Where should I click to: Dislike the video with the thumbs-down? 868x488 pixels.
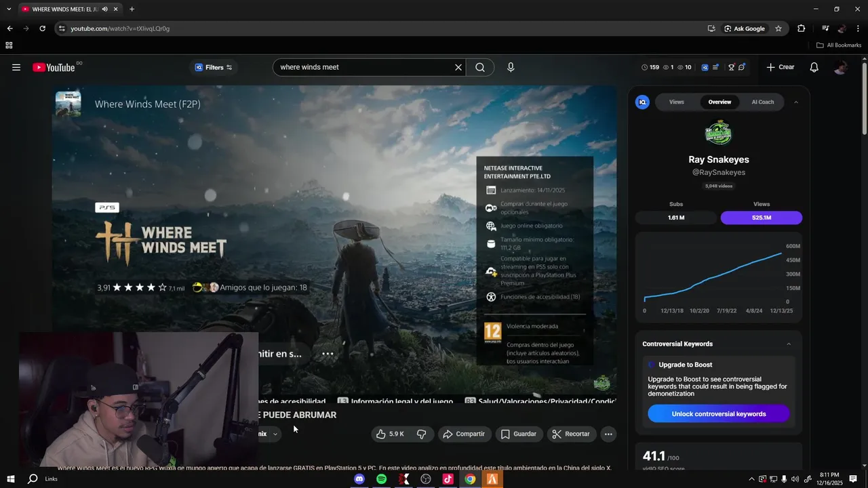pos(421,434)
